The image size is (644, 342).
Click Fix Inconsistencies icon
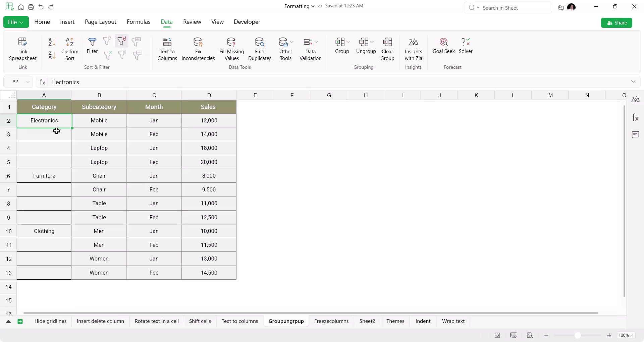tap(198, 42)
